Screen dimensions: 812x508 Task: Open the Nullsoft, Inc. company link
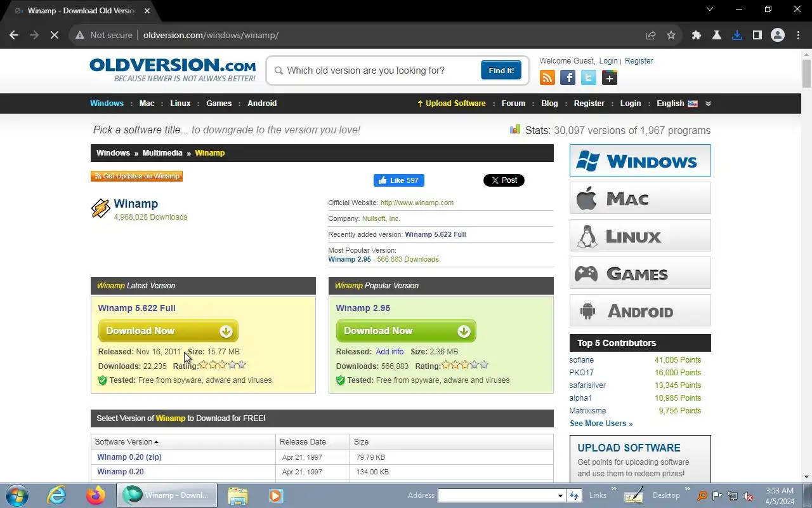coord(381,218)
